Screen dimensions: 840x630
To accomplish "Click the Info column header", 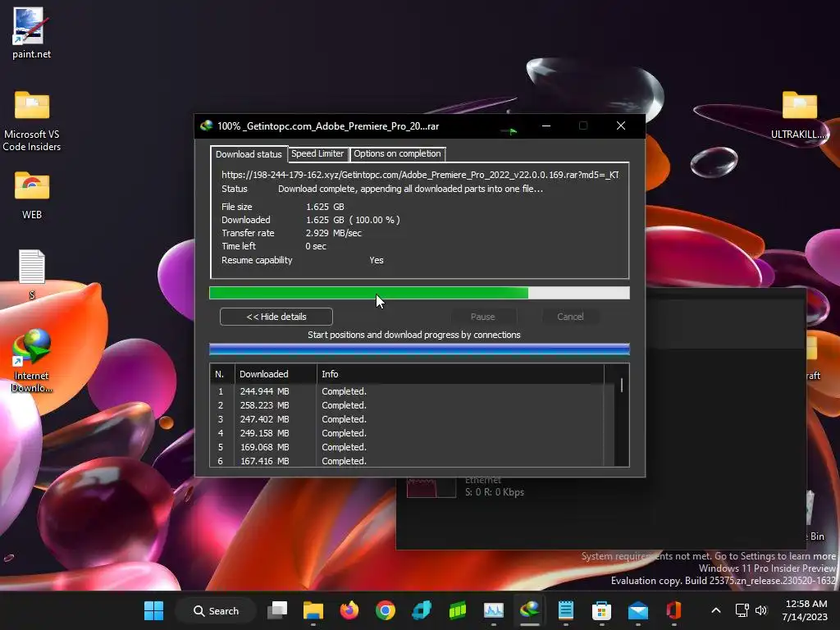I will (460, 374).
